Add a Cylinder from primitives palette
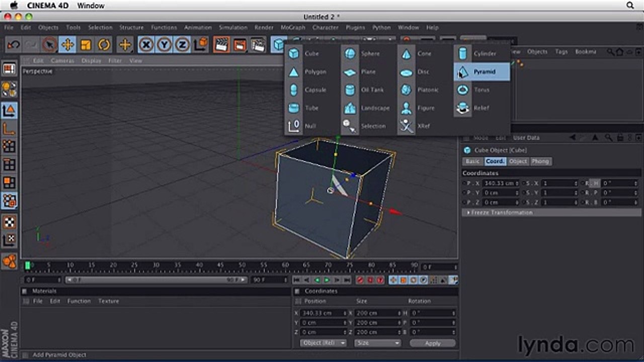Screen dimensions: 644x362 click(481, 54)
